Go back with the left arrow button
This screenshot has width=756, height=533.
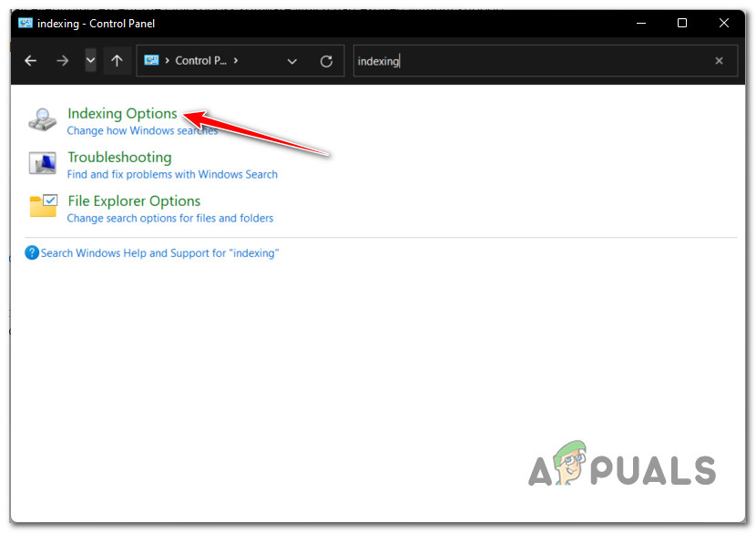coord(30,61)
